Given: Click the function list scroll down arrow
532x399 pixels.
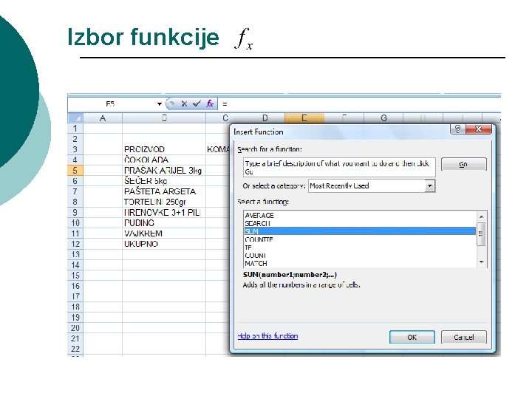Looking at the screenshot, I should (x=482, y=262).
